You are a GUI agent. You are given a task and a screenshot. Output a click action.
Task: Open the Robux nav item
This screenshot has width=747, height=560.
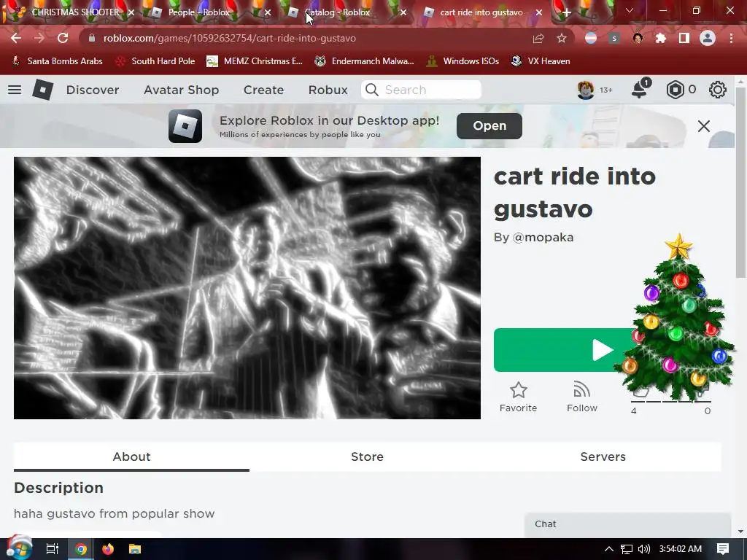tap(328, 90)
